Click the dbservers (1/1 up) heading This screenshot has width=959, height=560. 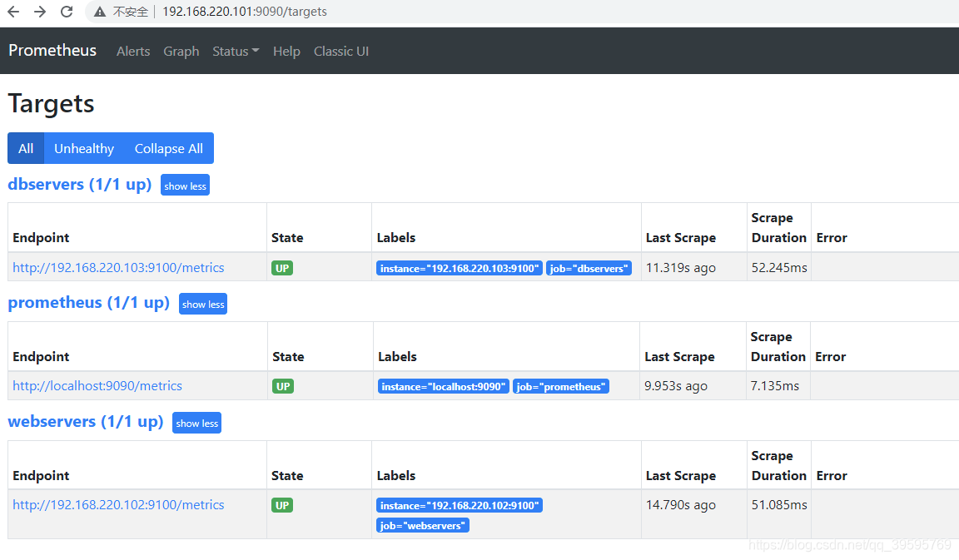[80, 184]
